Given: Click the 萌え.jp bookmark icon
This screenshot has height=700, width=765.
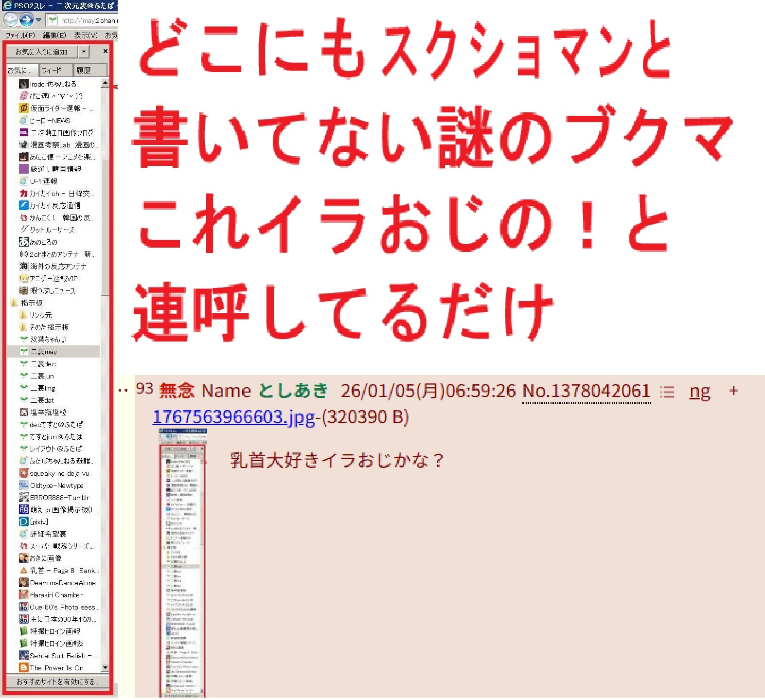Looking at the screenshot, I should [23, 509].
